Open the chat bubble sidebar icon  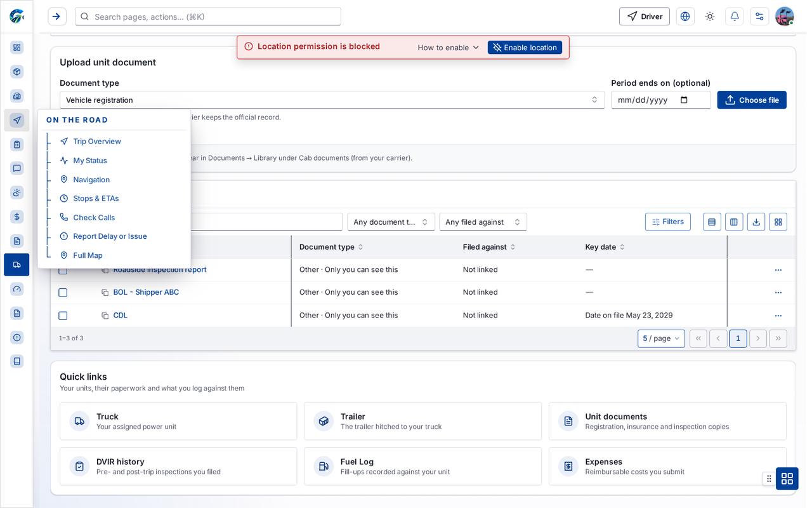(17, 168)
